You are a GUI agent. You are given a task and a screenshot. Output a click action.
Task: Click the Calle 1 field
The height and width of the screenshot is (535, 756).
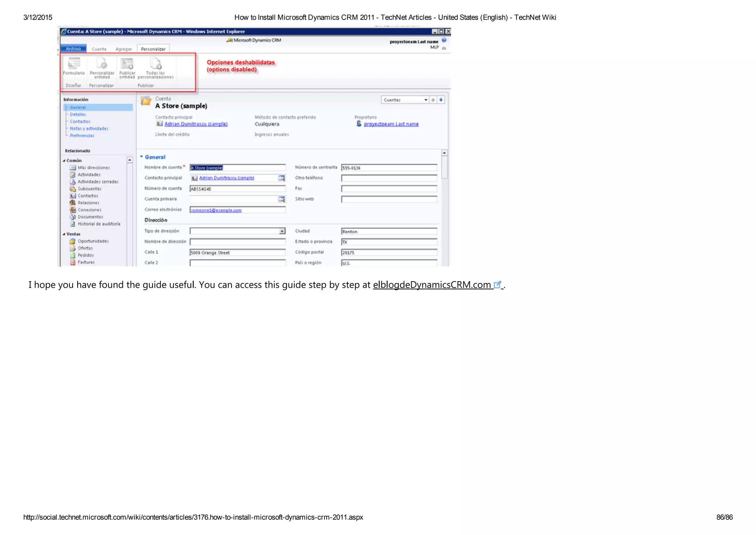coord(238,253)
